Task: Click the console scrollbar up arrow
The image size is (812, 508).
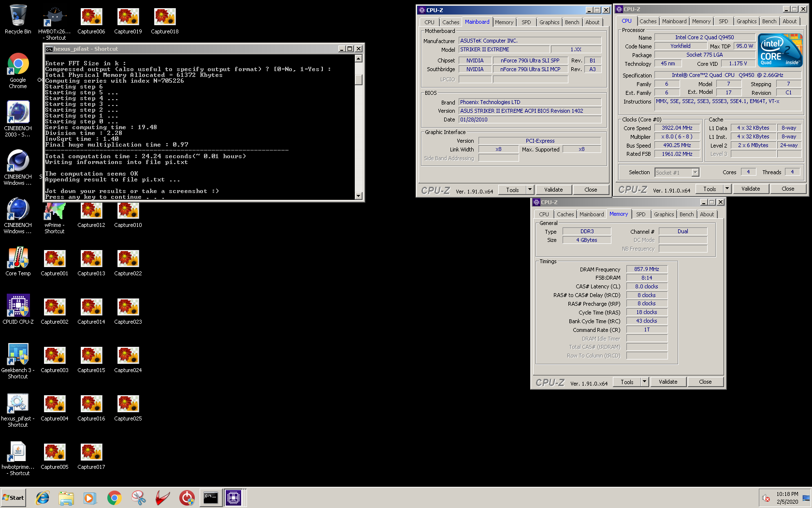Action: [x=359, y=59]
